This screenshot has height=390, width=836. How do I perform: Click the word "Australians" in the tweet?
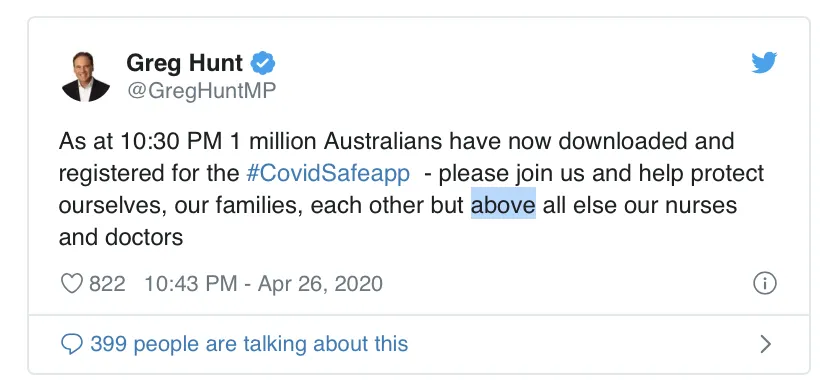[383, 141]
